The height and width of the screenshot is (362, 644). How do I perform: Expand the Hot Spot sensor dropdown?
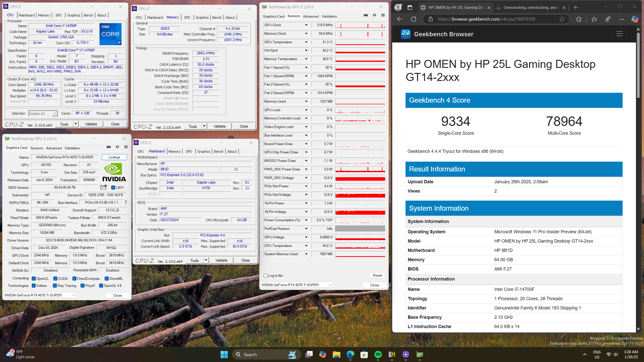coord(306,50)
